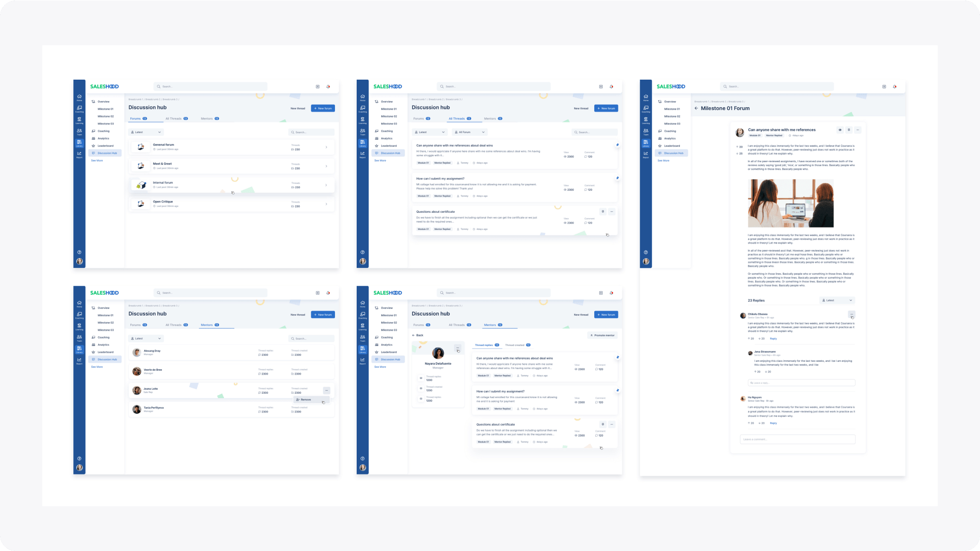Open Joana Leite row more options button
The image size is (980, 551).
tap(326, 390)
